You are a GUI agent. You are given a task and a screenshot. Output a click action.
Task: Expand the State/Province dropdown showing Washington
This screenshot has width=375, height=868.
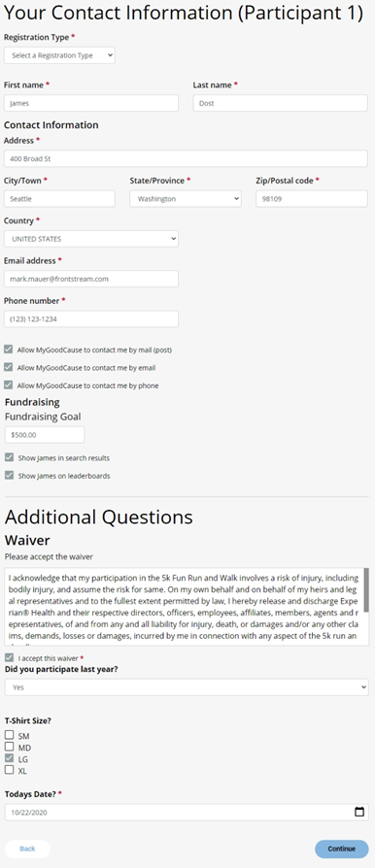coord(186,199)
